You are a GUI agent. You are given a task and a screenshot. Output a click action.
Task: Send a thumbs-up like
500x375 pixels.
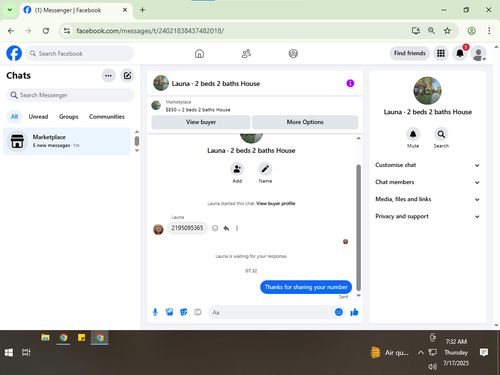354,312
